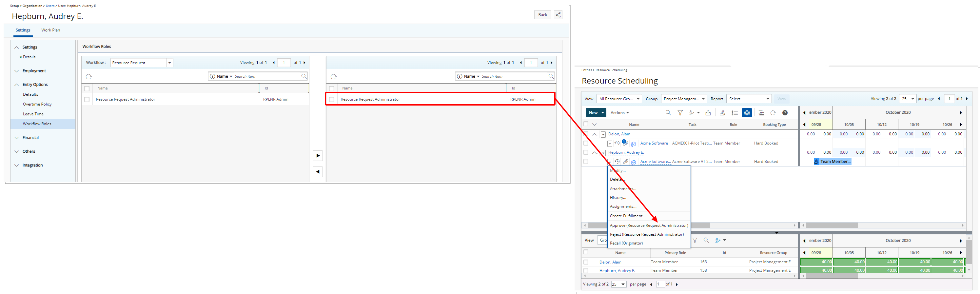The width and height of the screenshot is (980, 294).
Task: Open the Report Select dropdown
Action: [x=749, y=99]
